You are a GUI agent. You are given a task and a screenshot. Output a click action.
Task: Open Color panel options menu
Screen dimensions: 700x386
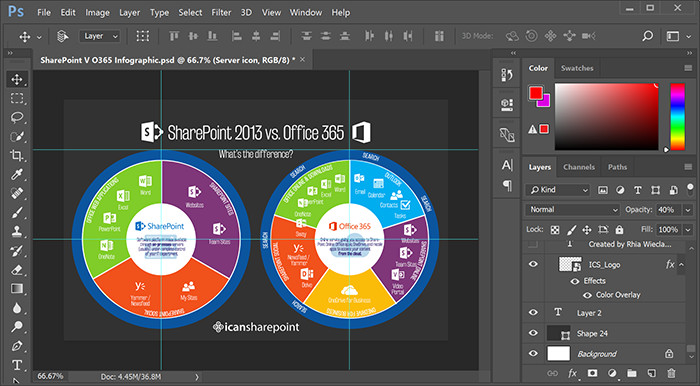point(688,68)
